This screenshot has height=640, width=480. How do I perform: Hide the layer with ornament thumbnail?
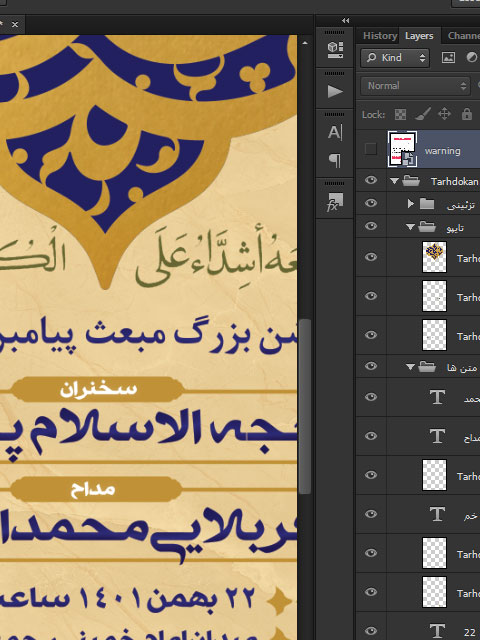(371, 257)
